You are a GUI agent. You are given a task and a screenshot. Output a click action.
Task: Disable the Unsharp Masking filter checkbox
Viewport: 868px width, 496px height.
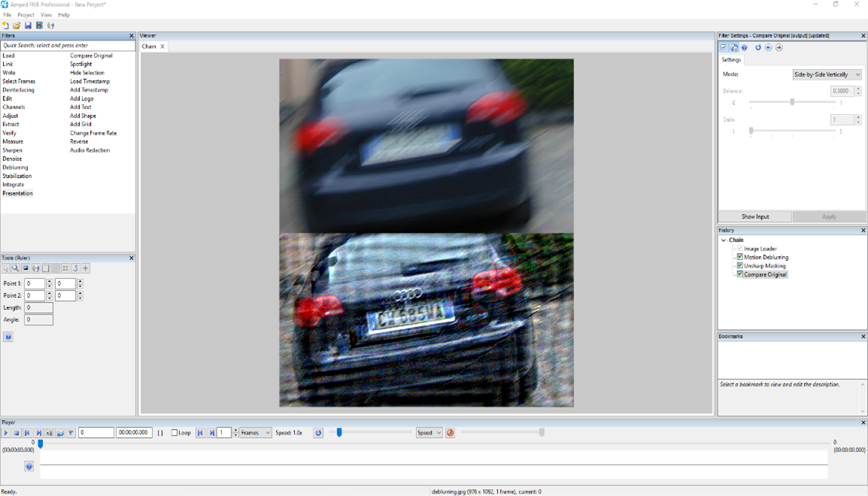[740, 265]
